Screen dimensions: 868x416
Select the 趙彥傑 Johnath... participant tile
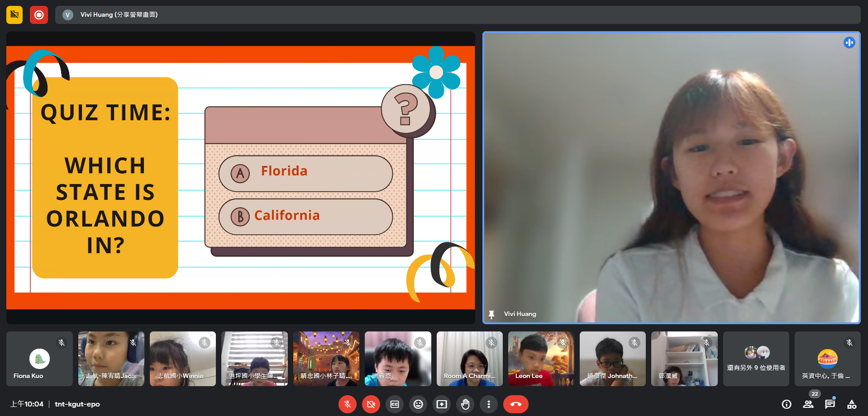pos(613,359)
